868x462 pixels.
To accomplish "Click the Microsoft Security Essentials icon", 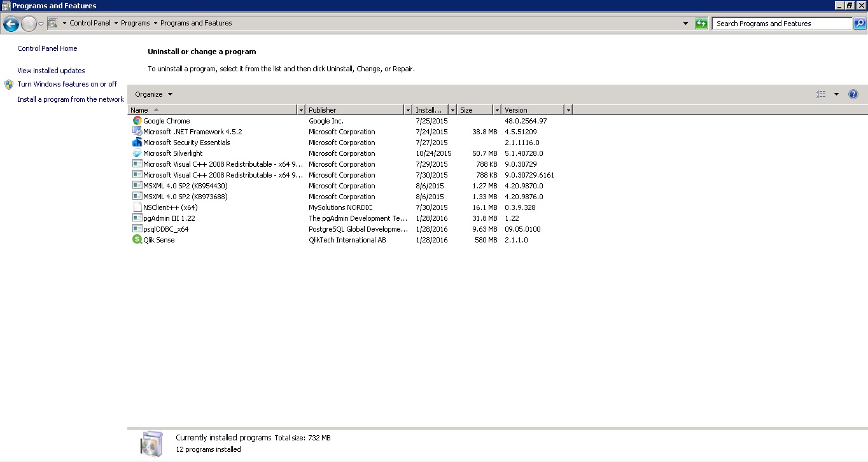I will [x=137, y=143].
